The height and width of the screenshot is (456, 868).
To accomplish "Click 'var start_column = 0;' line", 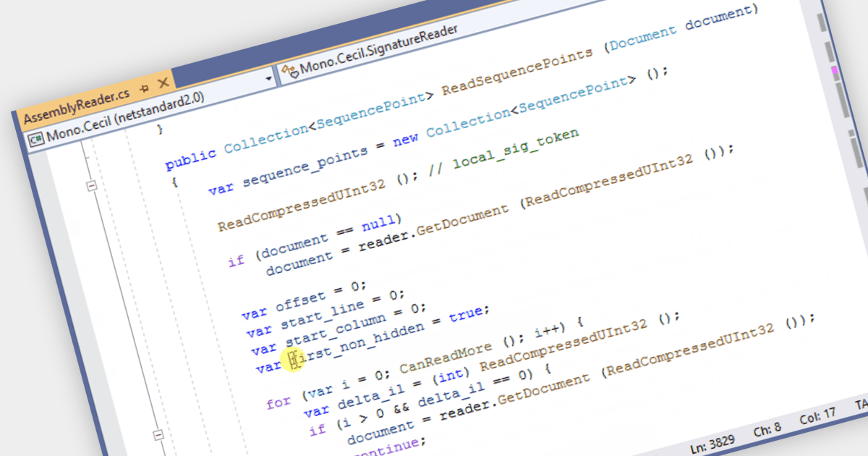I will click(339, 329).
